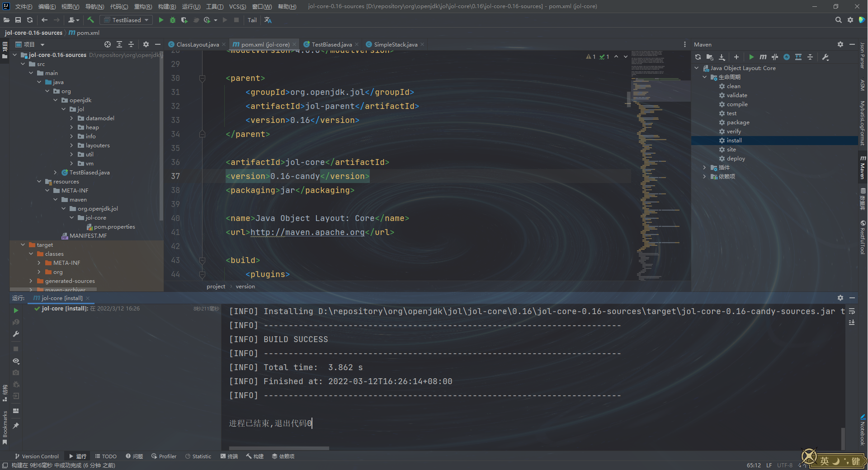Open the Version Control tool window

[x=37, y=456]
